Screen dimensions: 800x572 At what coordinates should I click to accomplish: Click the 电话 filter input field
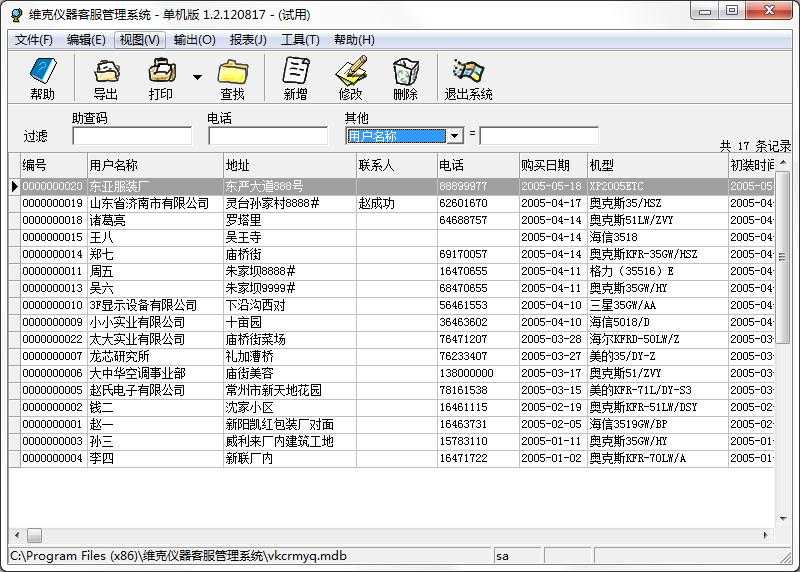pos(268,136)
